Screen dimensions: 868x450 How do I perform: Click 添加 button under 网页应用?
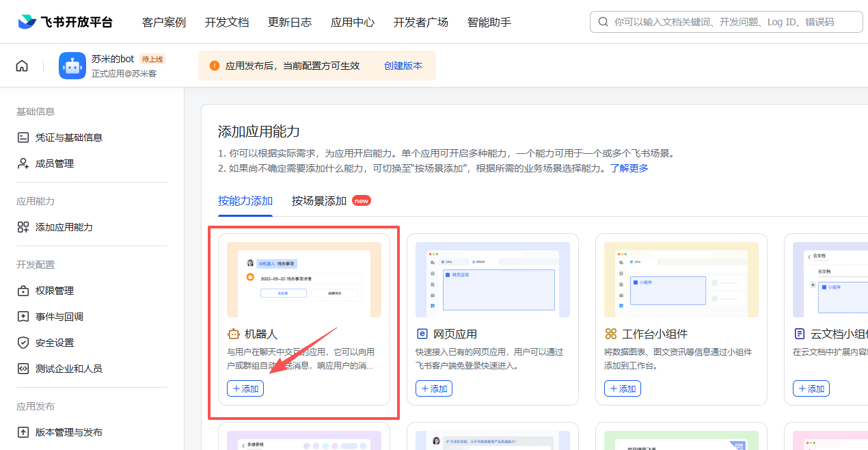(x=434, y=388)
